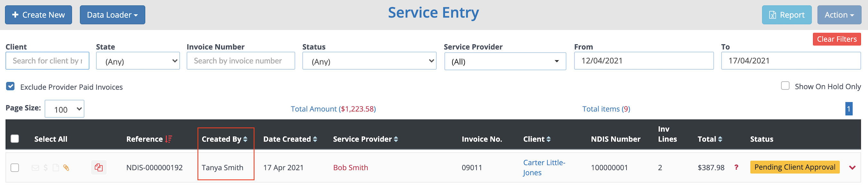The width and height of the screenshot is (868, 188).
Task: Click the Create New button
Action: coord(39,15)
